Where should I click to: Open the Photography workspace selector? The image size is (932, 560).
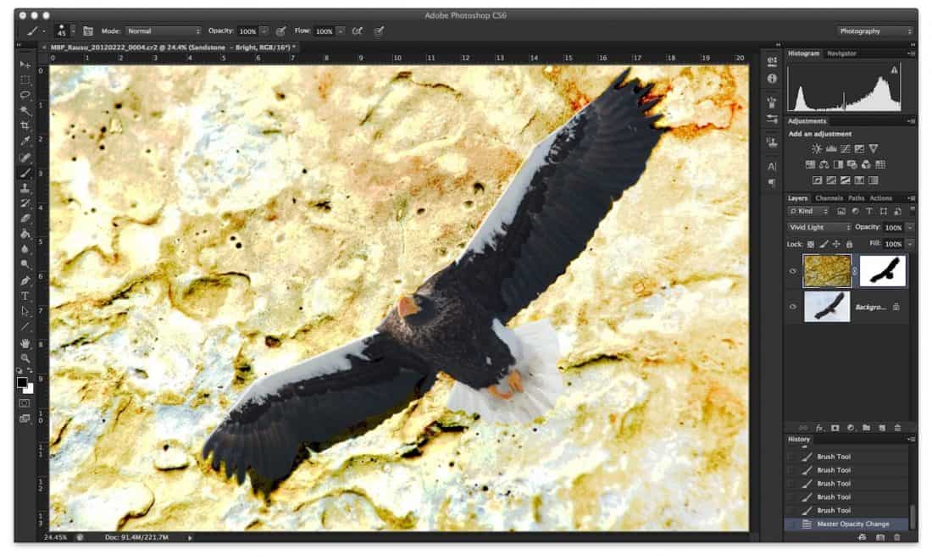(864, 30)
